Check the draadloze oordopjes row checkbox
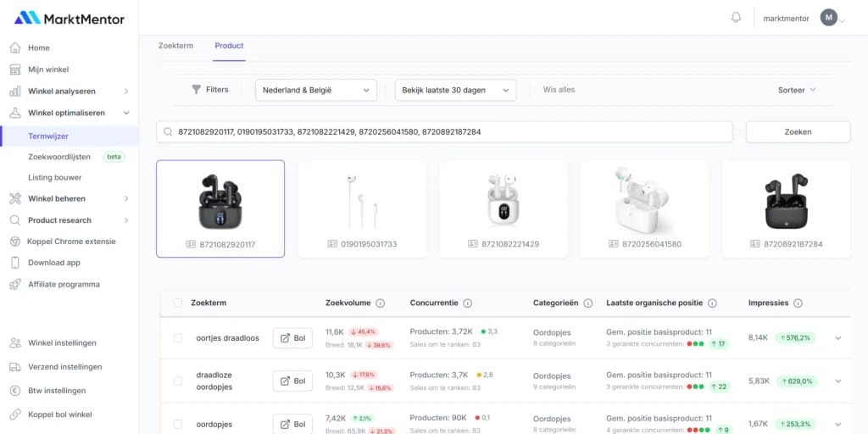This screenshot has width=868, height=434. [x=178, y=381]
